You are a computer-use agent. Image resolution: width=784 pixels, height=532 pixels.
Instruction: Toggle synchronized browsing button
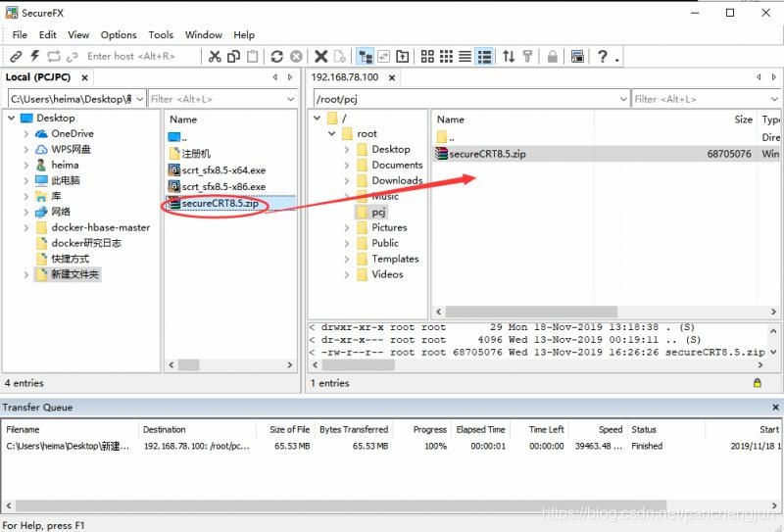pos(383,57)
